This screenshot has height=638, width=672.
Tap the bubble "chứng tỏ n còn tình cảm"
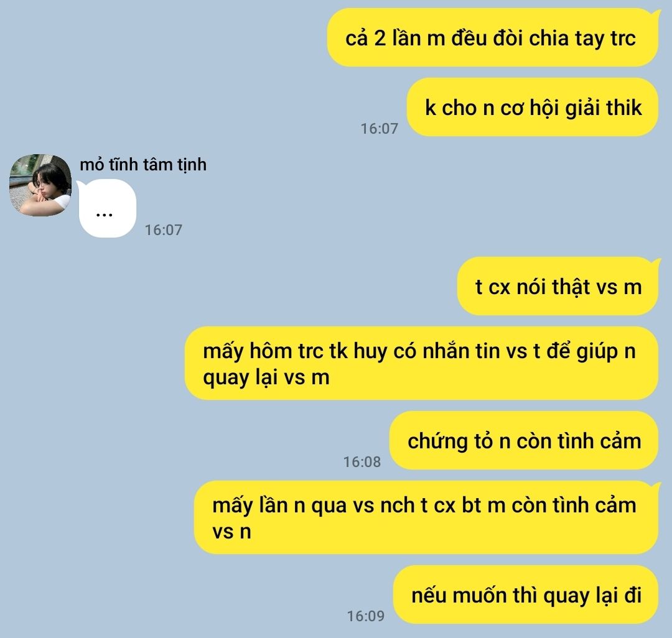[x=524, y=440]
